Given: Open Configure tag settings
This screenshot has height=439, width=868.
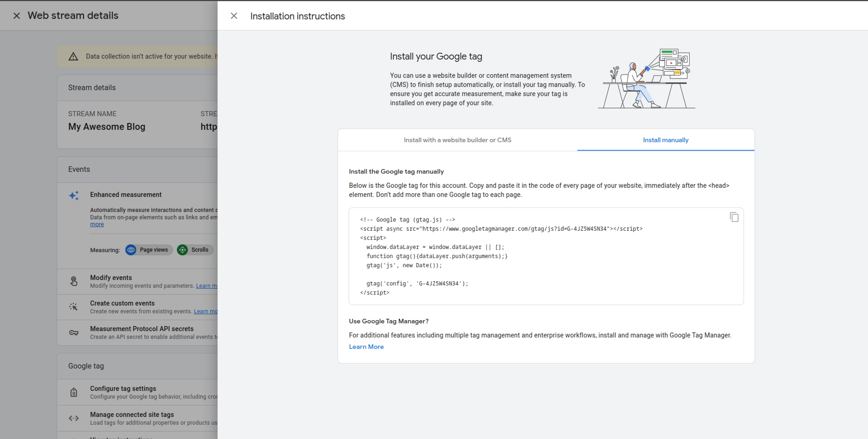Looking at the screenshot, I should pyautogui.click(x=138, y=393).
